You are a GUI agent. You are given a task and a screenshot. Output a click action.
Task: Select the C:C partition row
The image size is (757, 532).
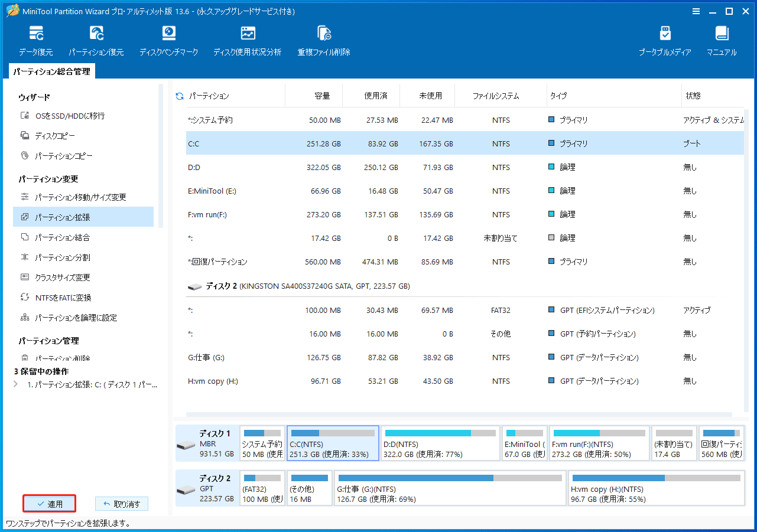click(x=464, y=143)
